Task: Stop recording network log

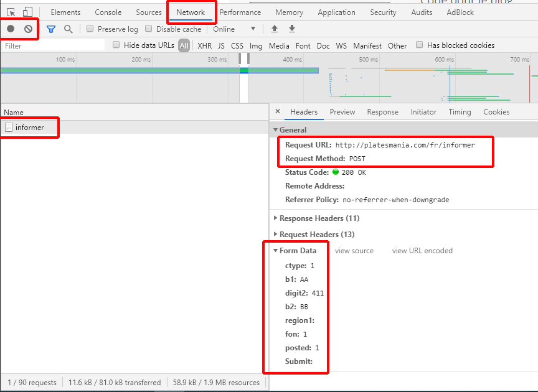Action: click(11, 29)
